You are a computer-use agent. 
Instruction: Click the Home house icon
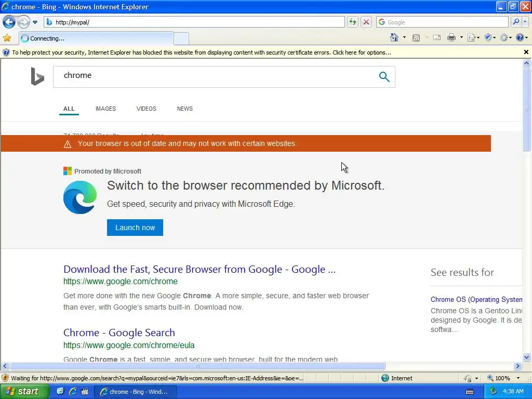394,37
